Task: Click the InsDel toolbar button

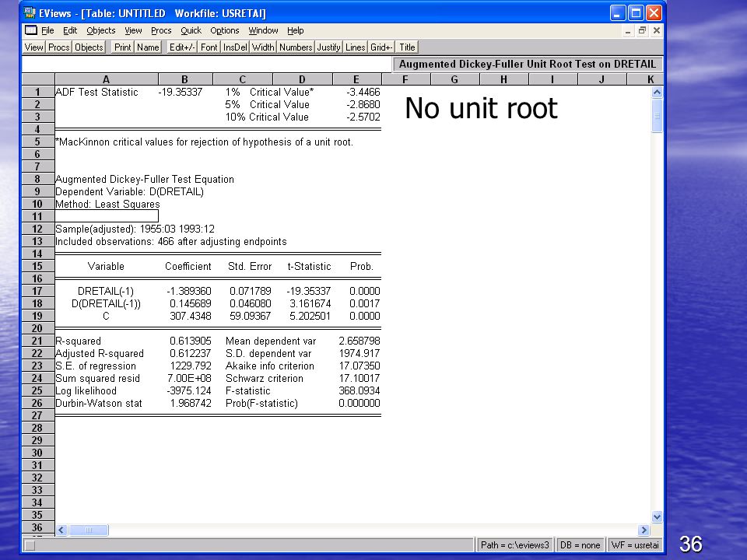Action: click(x=235, y=47)
